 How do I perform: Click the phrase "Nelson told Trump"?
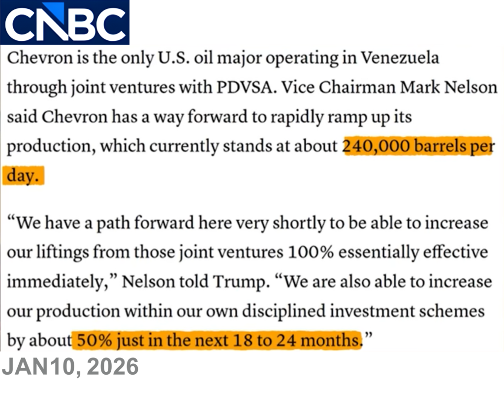[x=194, y=282]
